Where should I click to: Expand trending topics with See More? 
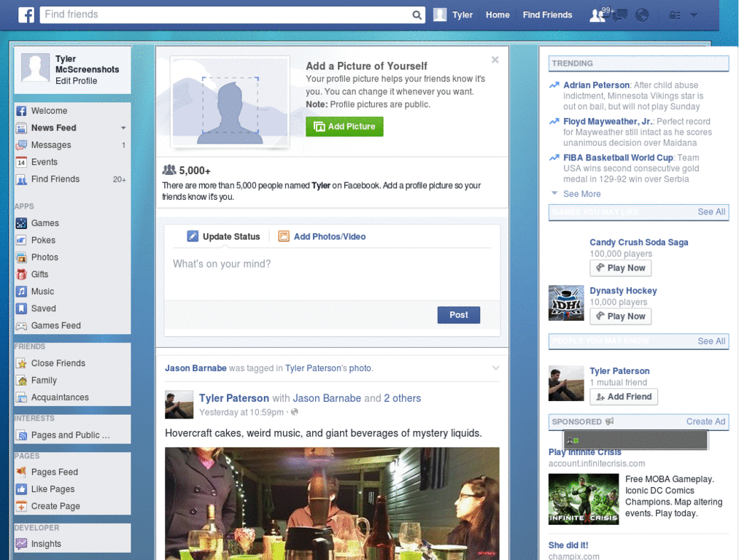coord(581,194)
